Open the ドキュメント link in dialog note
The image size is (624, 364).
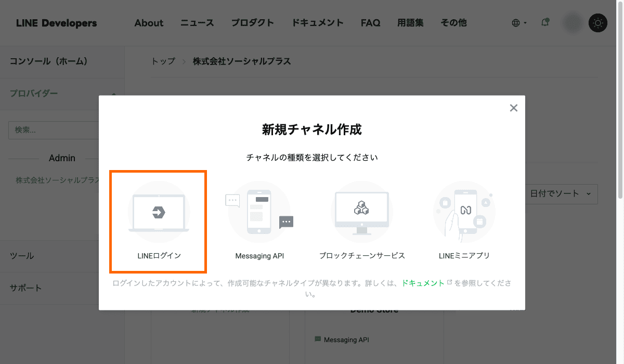coord(423,283)
